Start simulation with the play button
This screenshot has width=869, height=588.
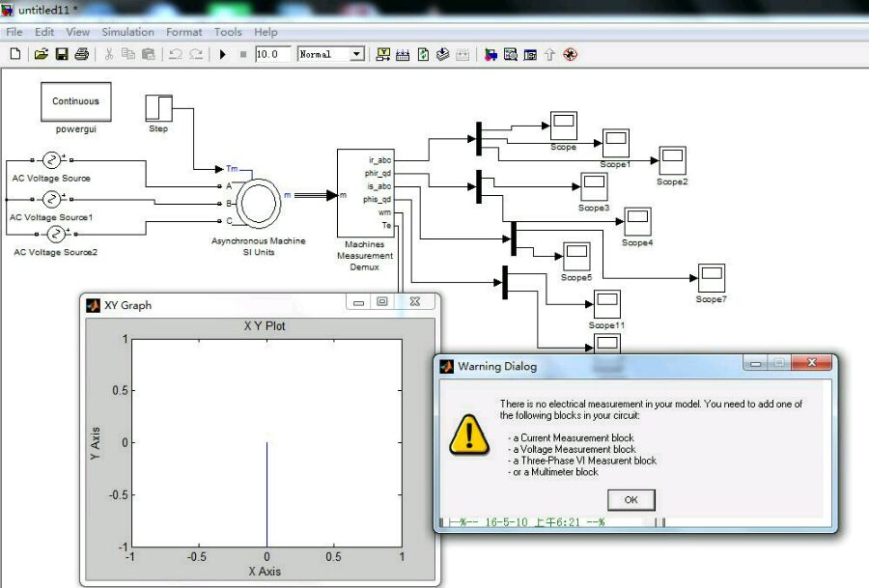(x=223, y=54)
